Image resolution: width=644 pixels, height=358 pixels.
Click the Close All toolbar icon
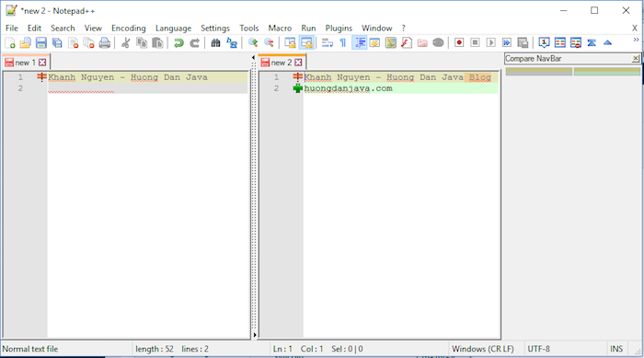click(x=88, y=42)
